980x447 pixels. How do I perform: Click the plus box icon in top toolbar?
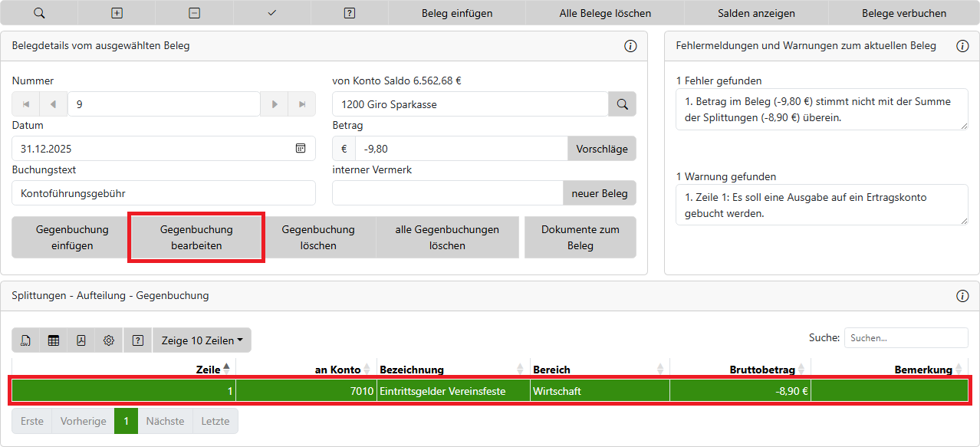click(117, 13)
